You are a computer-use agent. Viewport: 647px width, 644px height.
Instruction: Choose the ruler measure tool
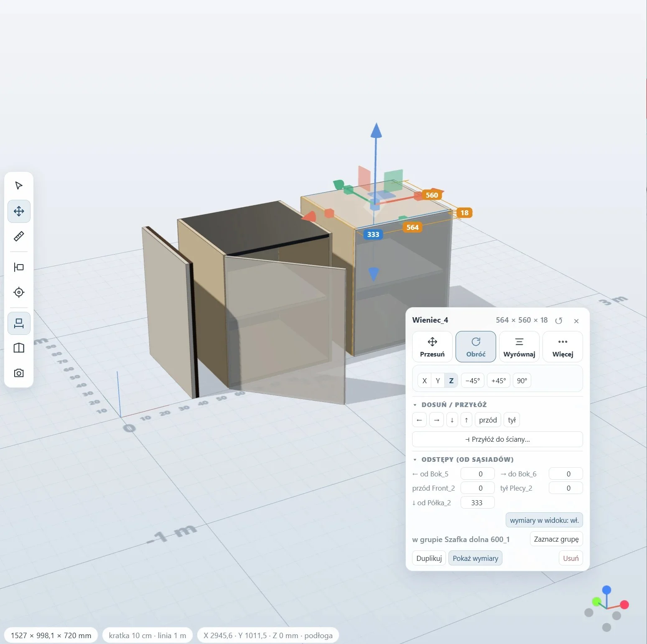coord(19,237)
